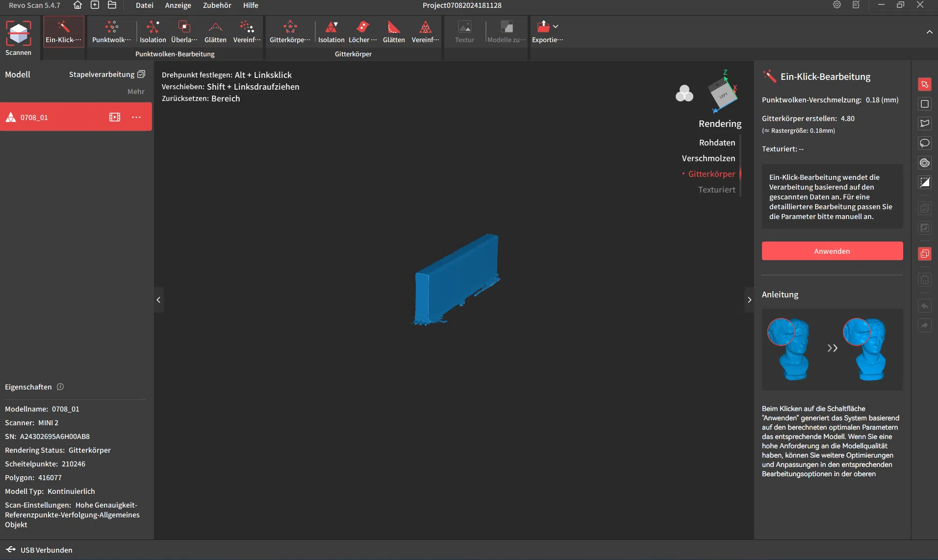Viewport: 938px width, 560px height.
Task: Switch rendering to Verschmolzen
Action: [x=708, y=158]
